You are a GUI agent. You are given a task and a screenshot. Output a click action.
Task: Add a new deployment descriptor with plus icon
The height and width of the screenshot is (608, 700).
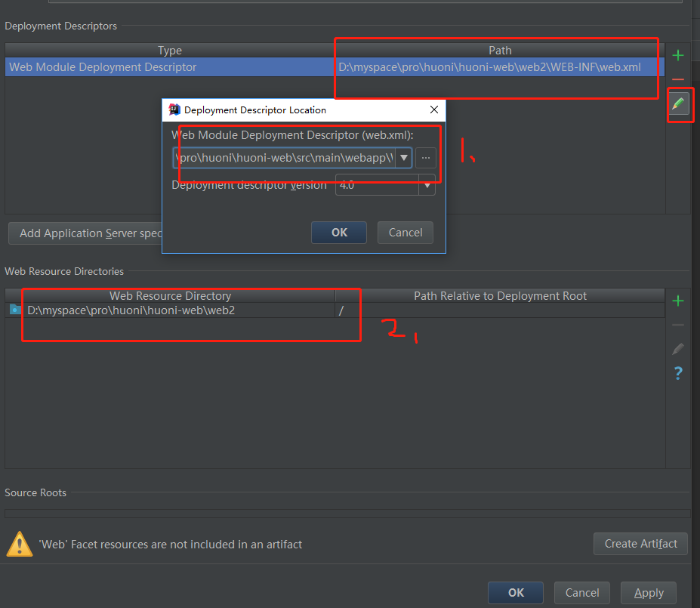pyautogui.click(x=677, y=55)
